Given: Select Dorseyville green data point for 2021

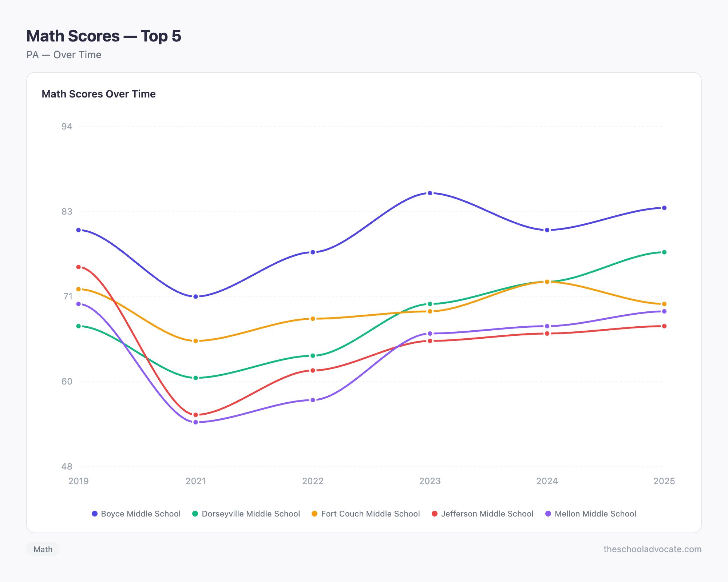Looking at the screenshot, I should coord(196,378).
